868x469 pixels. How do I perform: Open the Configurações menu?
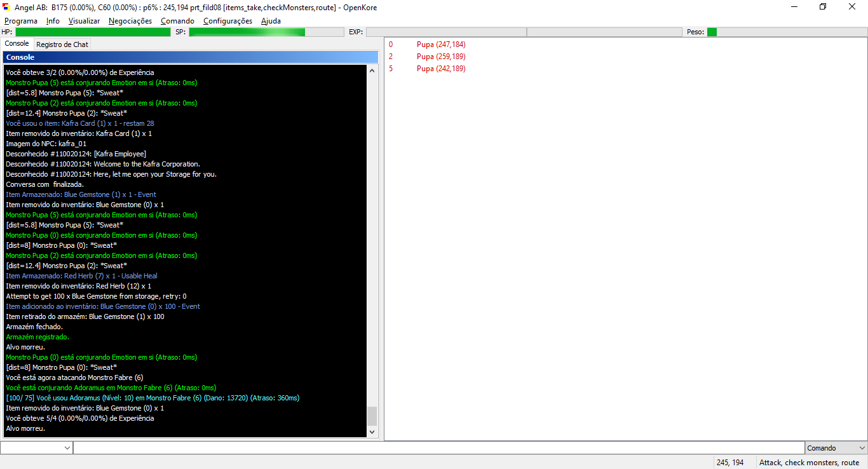pyautogui.click(x=226, y=21)
